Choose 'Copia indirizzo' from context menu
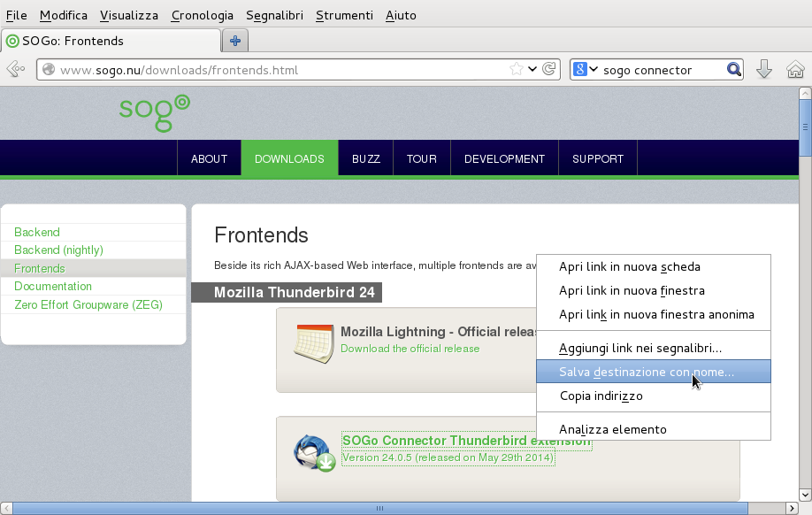812x515 pixels. (601, 396)
